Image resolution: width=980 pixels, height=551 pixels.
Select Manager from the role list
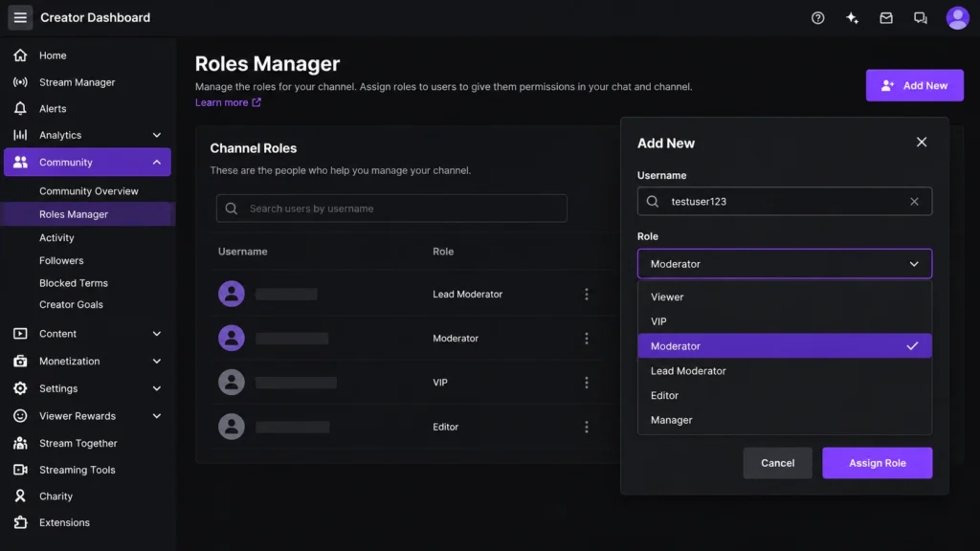pos(785,420)
